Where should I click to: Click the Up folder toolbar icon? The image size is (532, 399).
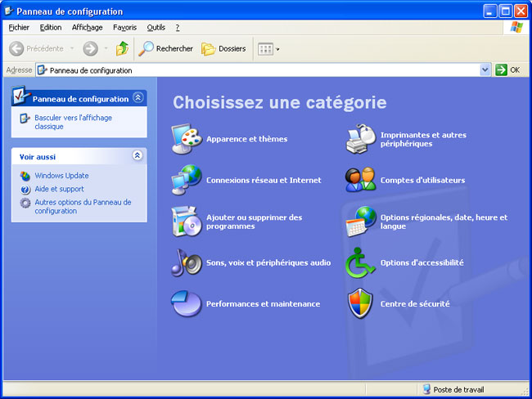(122, 48)
